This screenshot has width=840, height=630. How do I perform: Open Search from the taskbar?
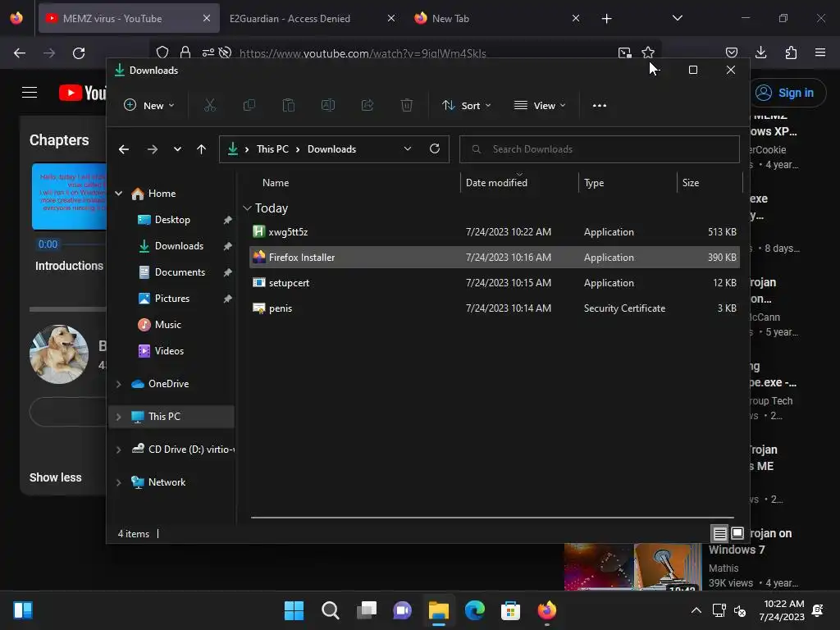[x=330, y=610]
